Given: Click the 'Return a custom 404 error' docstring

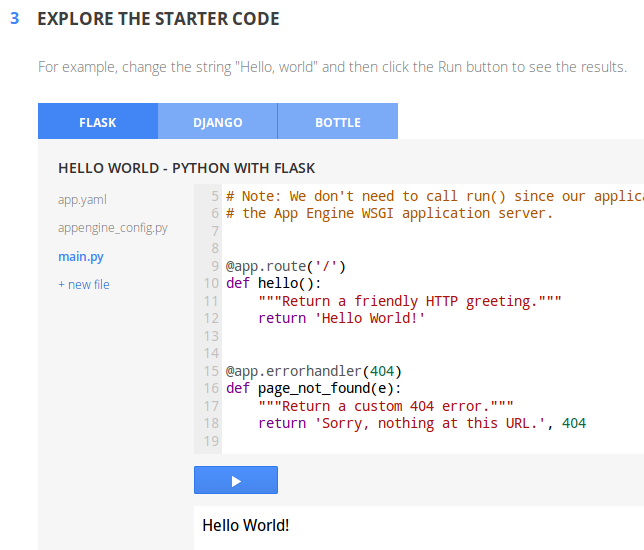Looking at the screenshot, I should [386, 406].
